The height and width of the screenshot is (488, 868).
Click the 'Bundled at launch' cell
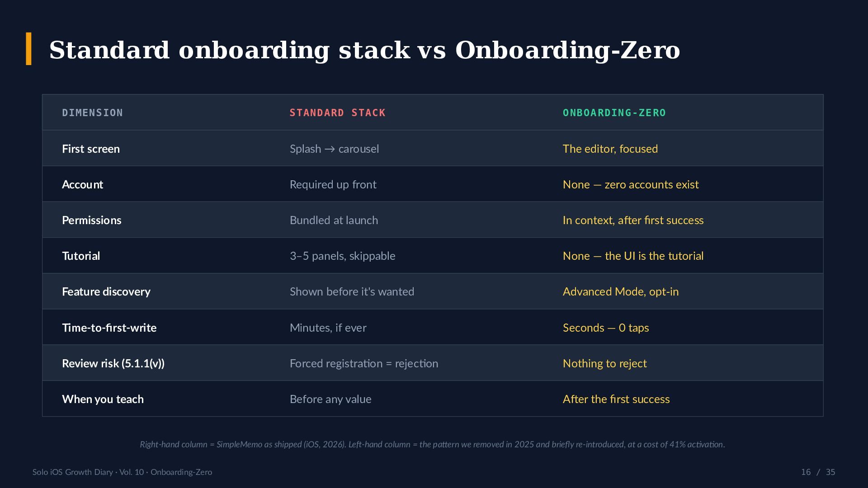334,220
